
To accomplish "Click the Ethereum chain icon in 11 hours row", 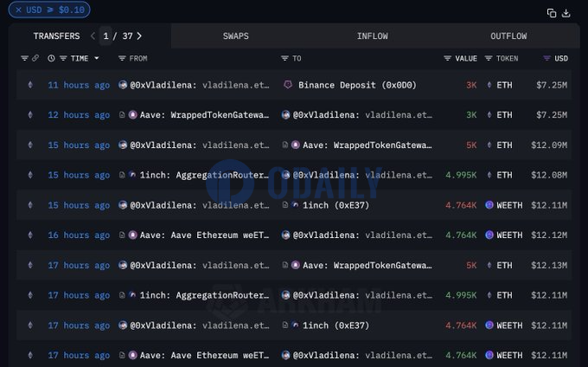I will click(30, 85).
